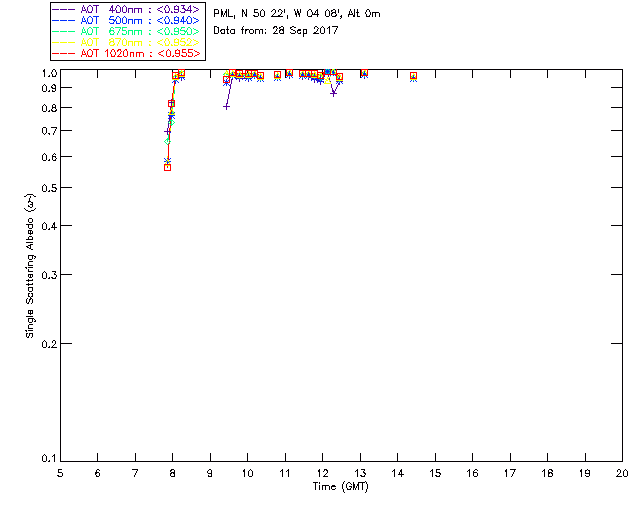Viewport: 640px width, 512px height.
Task: Click x-axis tick label 14
Action: (398, 473)
